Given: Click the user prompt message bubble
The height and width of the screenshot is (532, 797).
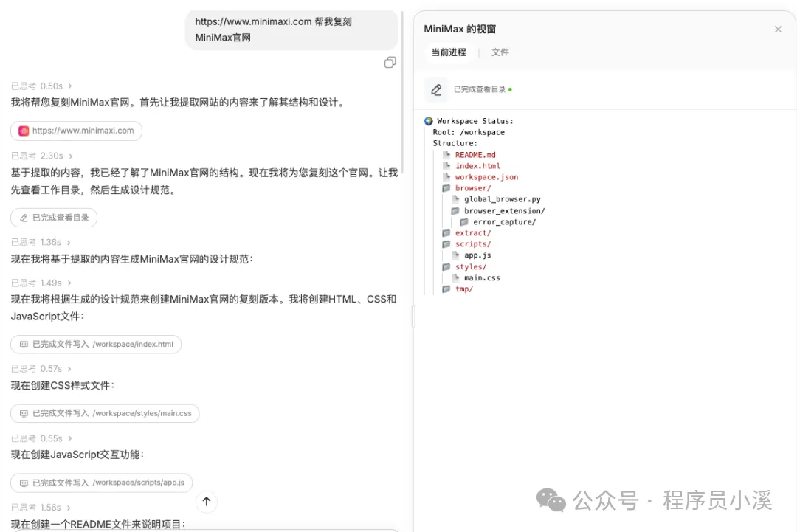Looking at the screenshot, I should pyautogui.click(x=291, y=30).
